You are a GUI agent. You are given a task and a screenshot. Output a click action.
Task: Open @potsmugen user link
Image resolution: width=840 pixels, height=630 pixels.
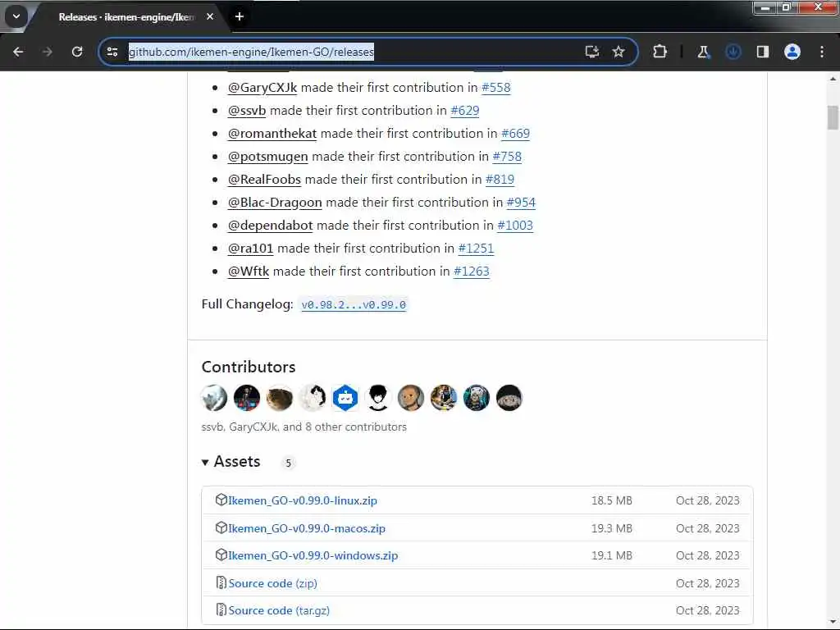268,157
